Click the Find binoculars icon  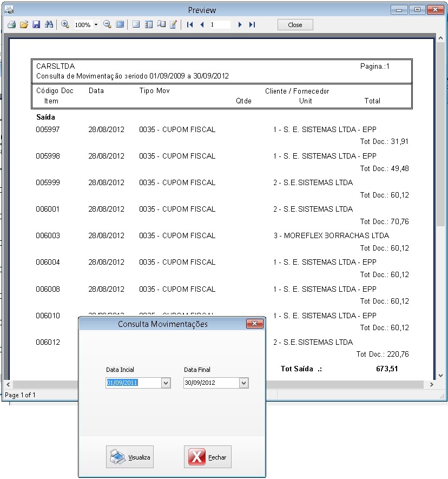49,25
